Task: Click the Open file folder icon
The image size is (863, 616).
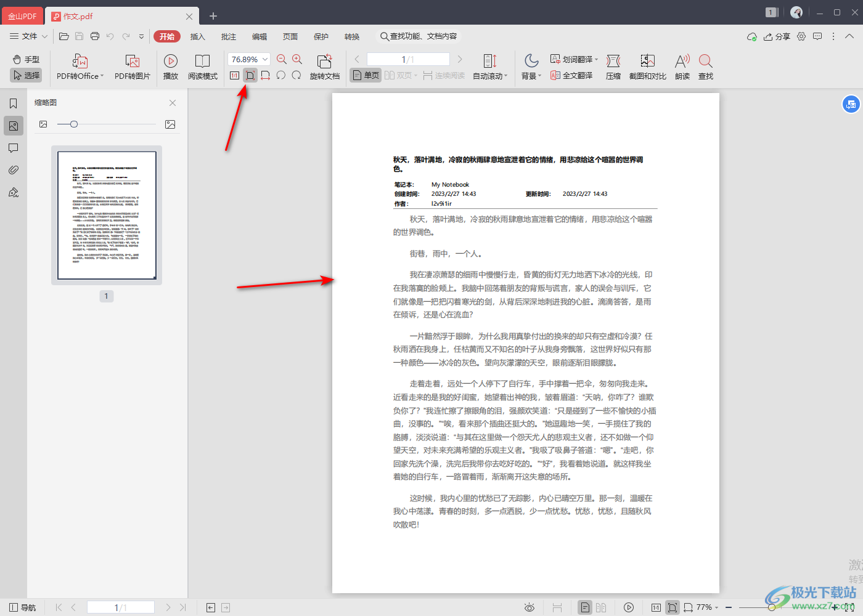Action: [64, 36]
